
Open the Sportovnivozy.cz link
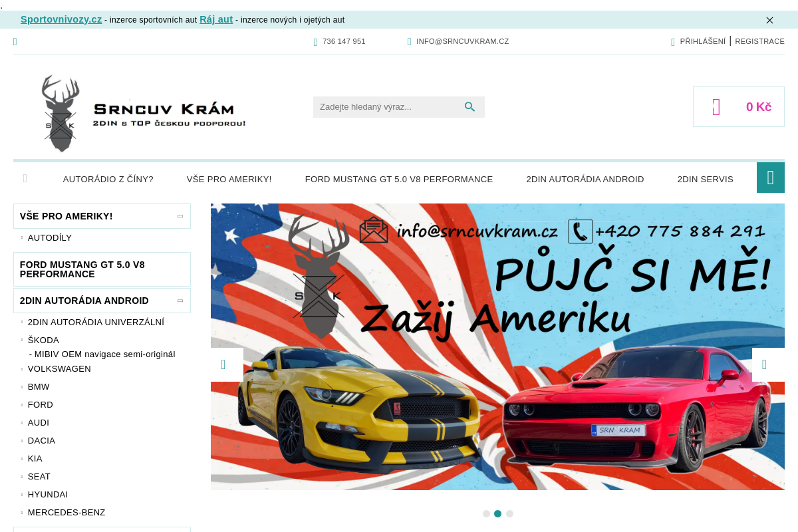tap(61, 19)
